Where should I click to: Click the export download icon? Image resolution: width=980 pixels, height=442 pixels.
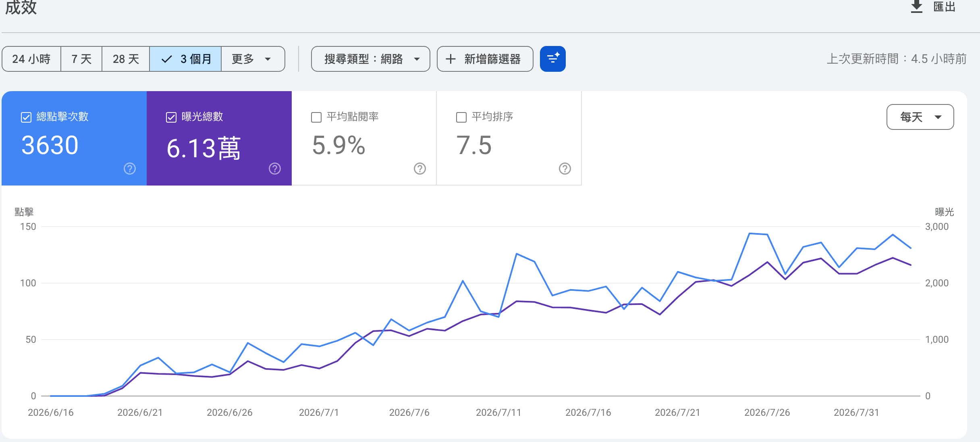click(x=917, y=6)
